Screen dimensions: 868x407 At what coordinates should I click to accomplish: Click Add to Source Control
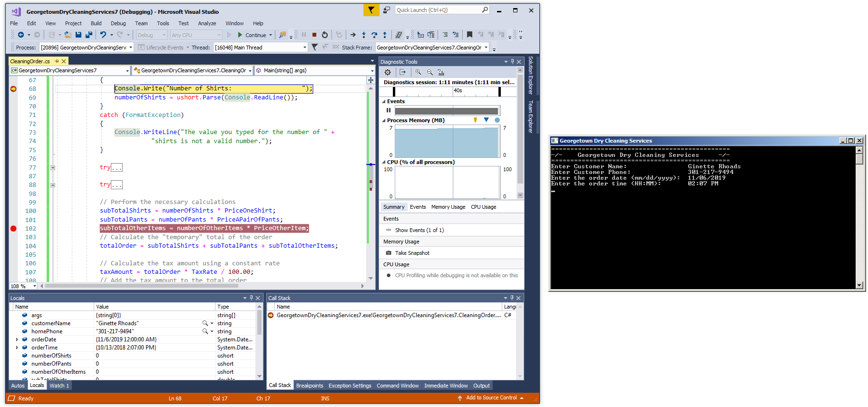(491, 398)
